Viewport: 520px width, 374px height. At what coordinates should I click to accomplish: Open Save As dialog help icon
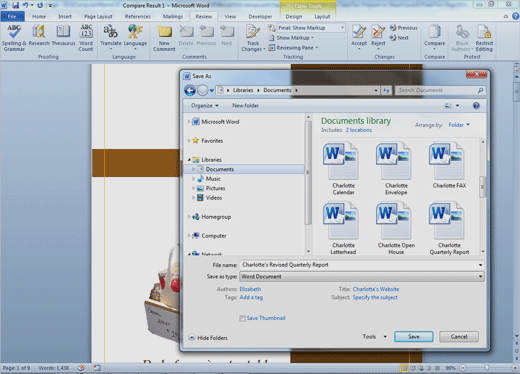[476, 106]
